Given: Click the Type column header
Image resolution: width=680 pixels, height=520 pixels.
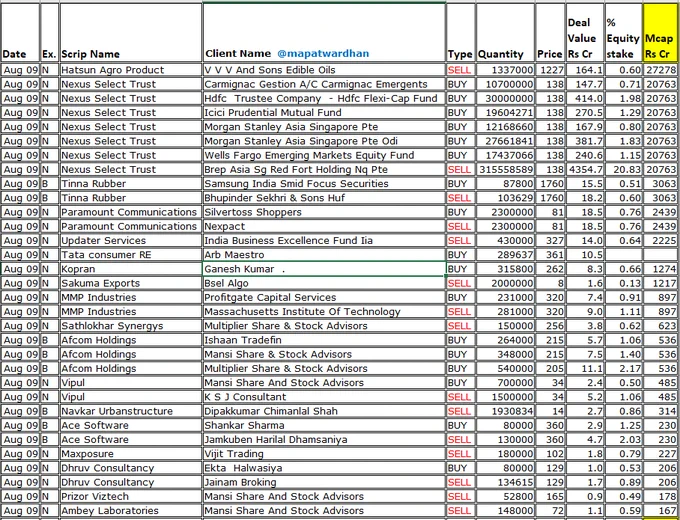Looking at the screenshot, I should (460, 33).
